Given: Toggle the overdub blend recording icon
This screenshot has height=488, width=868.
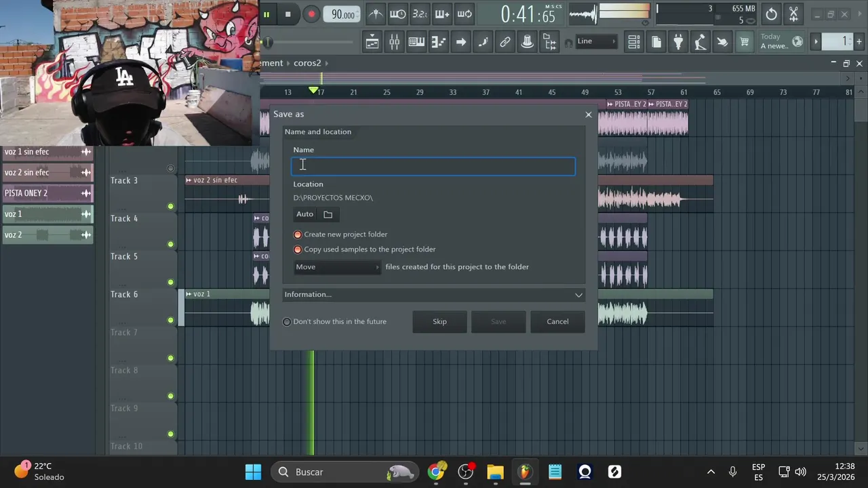Looking at the screenshot, I should click(x=442, y=14).
